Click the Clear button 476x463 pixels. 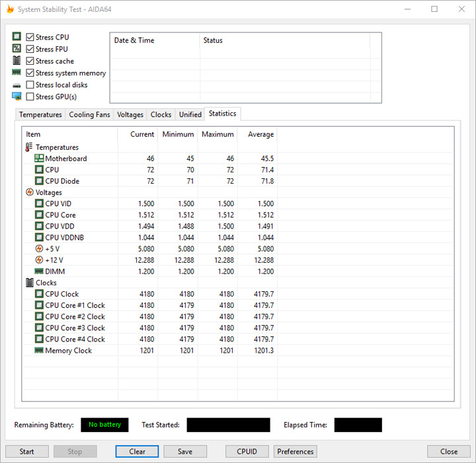pos(137,452)
